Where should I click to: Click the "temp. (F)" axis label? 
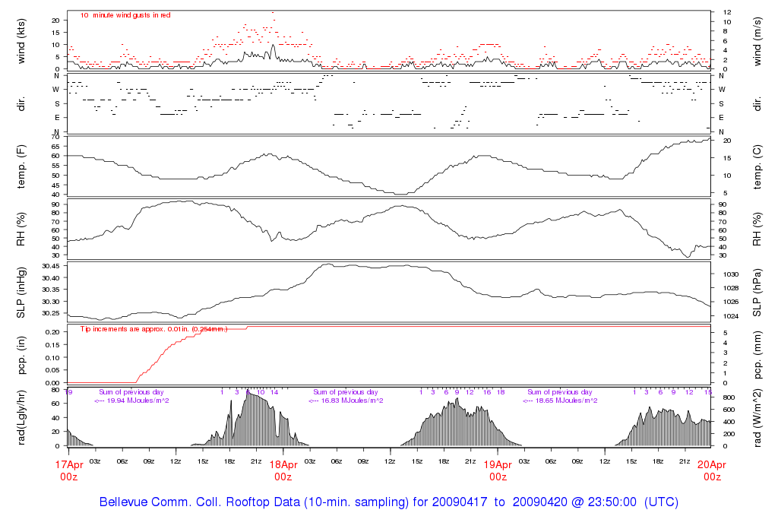(x=21, y=166)
